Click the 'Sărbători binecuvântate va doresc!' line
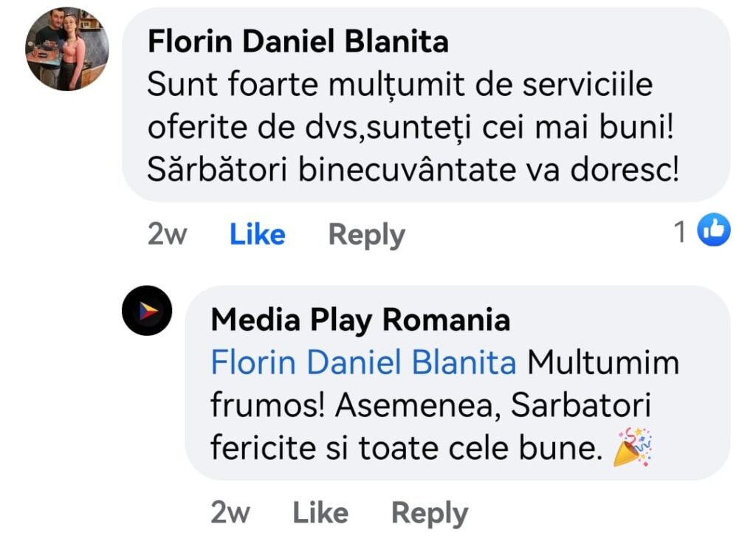 click(x=412, y=170)
